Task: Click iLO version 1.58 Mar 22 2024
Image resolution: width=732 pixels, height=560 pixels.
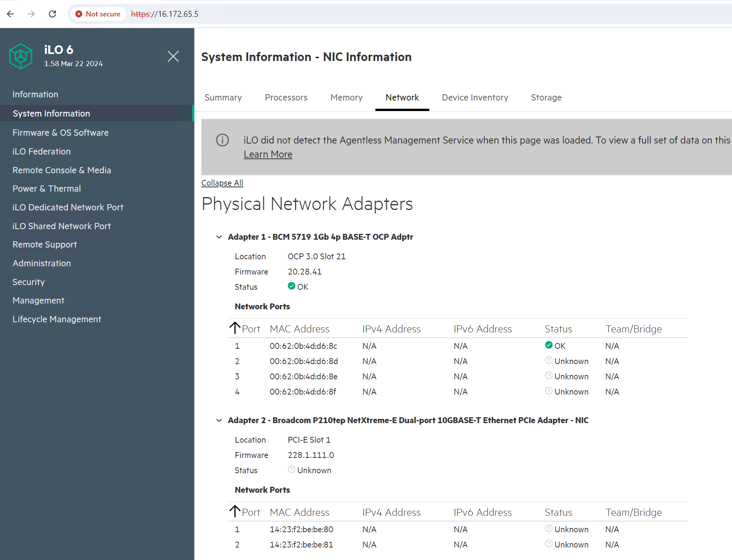Action: pyautogui.click(x=74, y=64)
